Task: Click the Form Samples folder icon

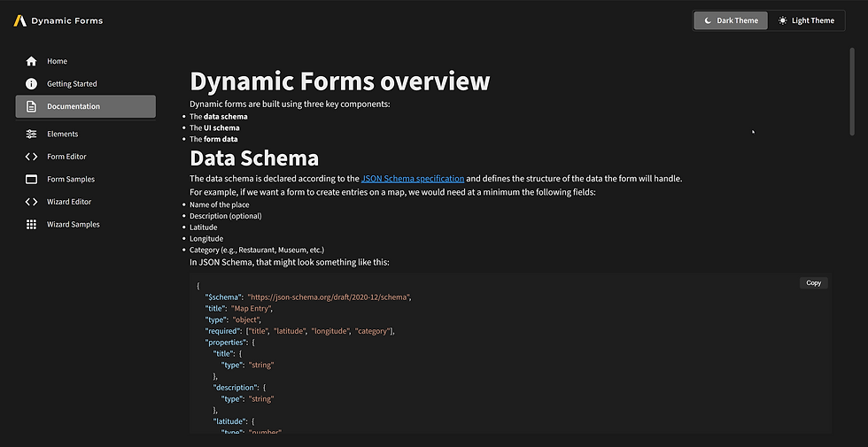Action: pos(32,180)
